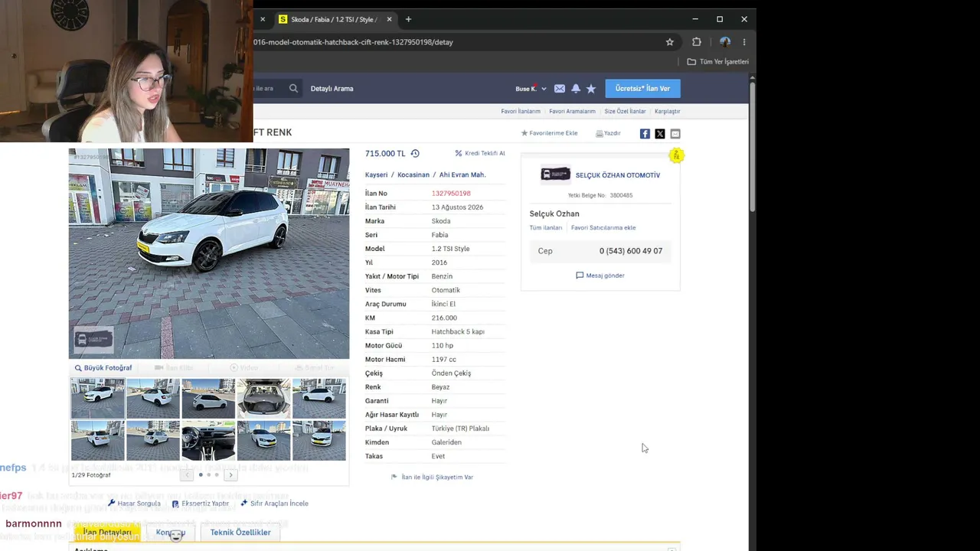The height and width of the screenshot is (551, 980).
Task: Go to next photo page arrow
Action: (x=230, y=475)
